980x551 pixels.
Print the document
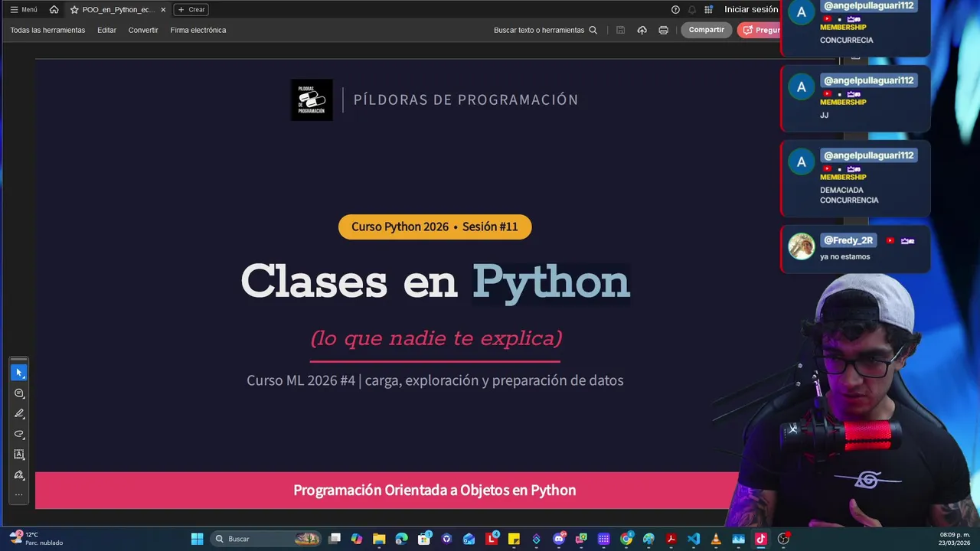[x=664, y=31]
